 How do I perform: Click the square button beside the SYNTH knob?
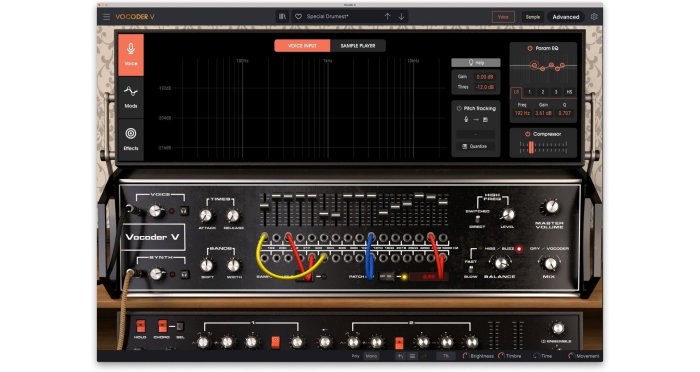[x=184, y=274]
